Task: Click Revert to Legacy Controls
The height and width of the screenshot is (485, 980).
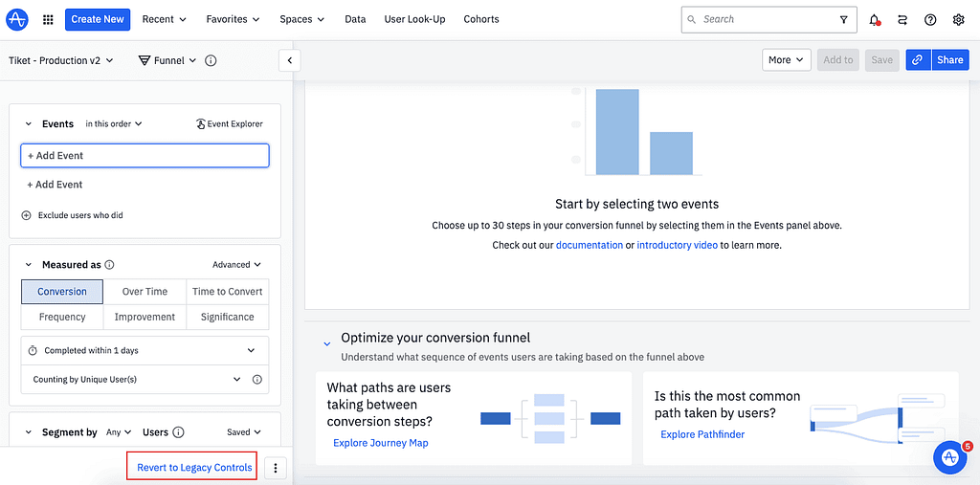Action: pyautogui.click(x=194, y=468)
